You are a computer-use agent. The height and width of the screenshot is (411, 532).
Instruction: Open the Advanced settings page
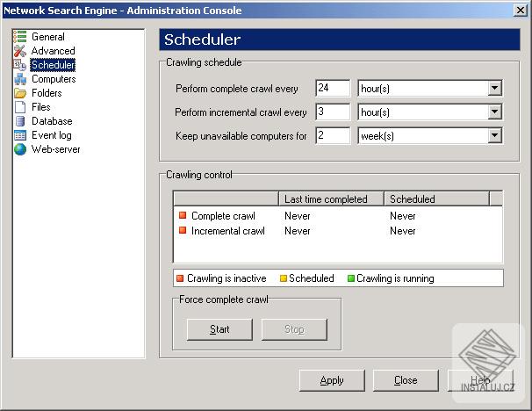[53, 51]
